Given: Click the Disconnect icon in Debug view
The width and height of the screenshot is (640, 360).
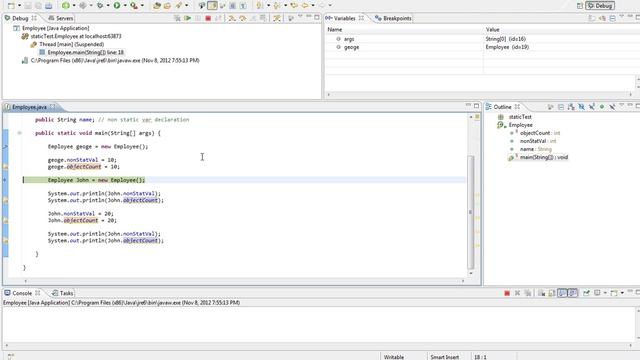Looking at the screenshot, I should tap(218, 18).
